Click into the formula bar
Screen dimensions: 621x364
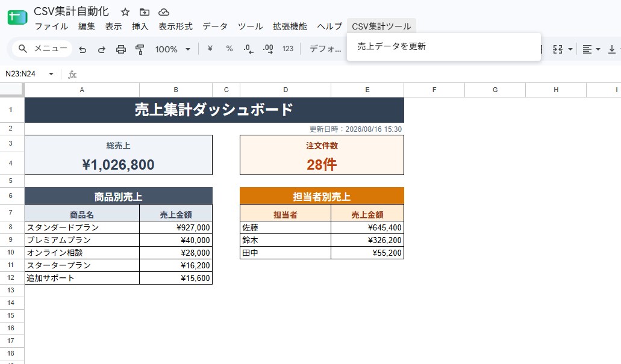[x=349, y=74]
